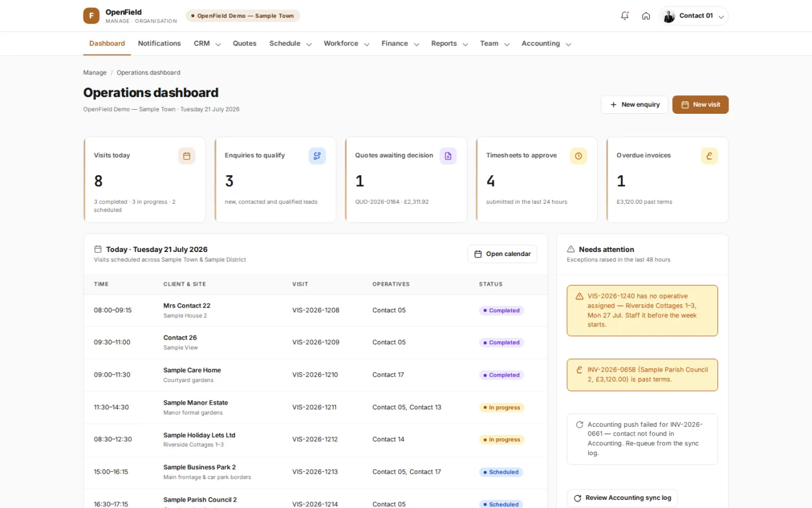The image size is (812, 508).
Task: Click the Open calendar button
Action: point(502,254)
